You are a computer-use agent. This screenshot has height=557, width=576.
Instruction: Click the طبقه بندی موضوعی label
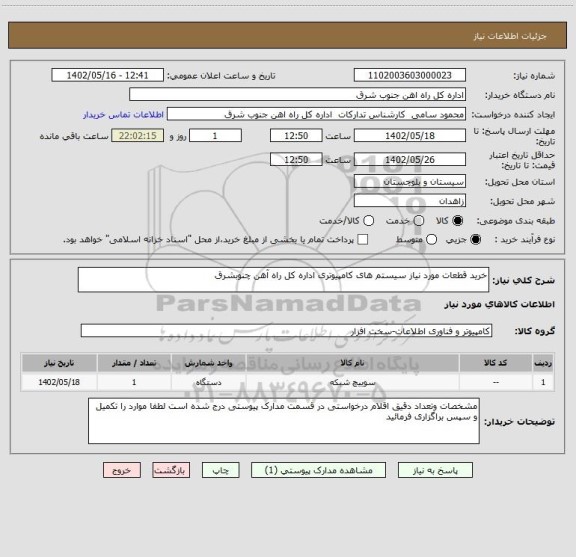(x=516, y=221)
